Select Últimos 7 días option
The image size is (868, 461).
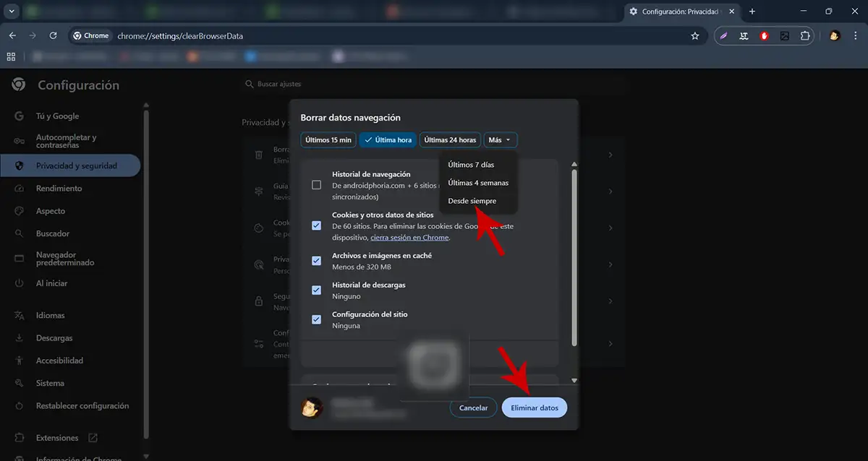click(x=471, y=165)
